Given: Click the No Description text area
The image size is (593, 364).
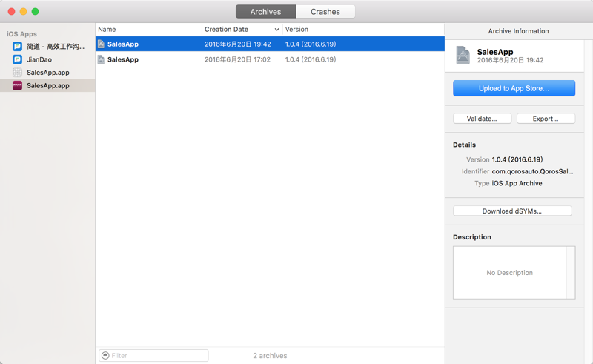Looking at the screenshot, I should click(x=509, y=272).
